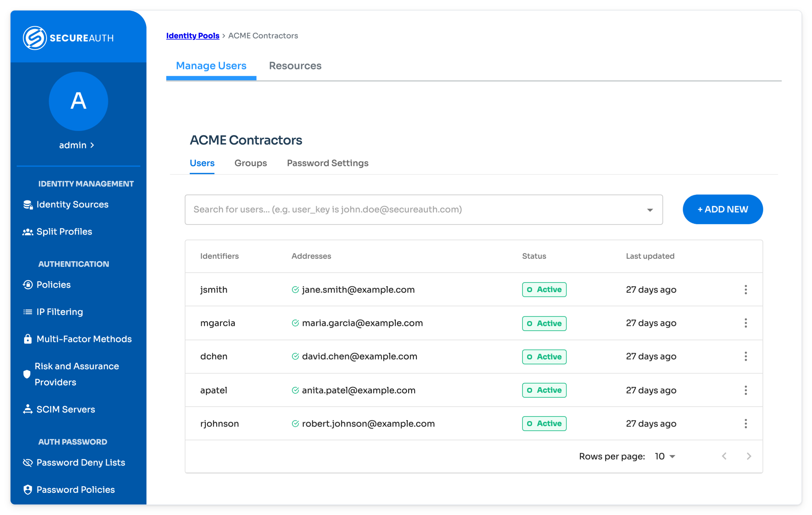Image resolution: width=812 pixels, height=515 pixels.
Task: Click the rjohnson identifier
Action: 219,424
